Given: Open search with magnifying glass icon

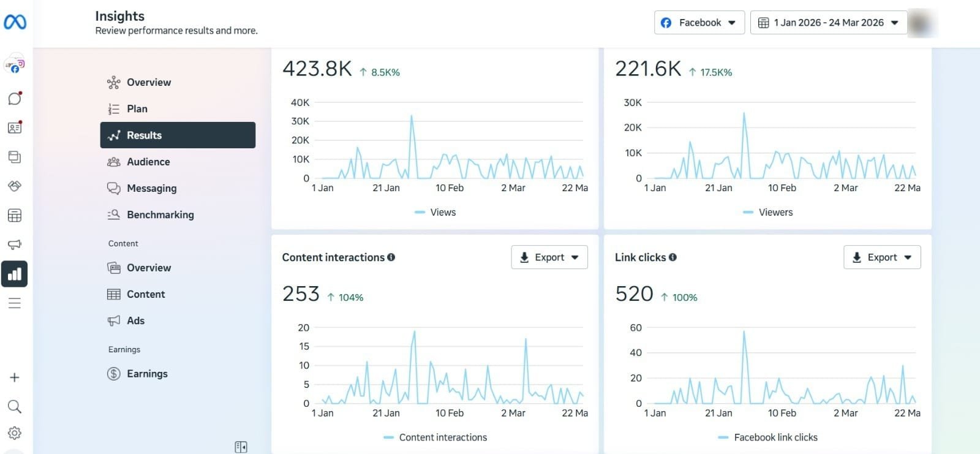Looking at the screenshot, I should (15, 406).
